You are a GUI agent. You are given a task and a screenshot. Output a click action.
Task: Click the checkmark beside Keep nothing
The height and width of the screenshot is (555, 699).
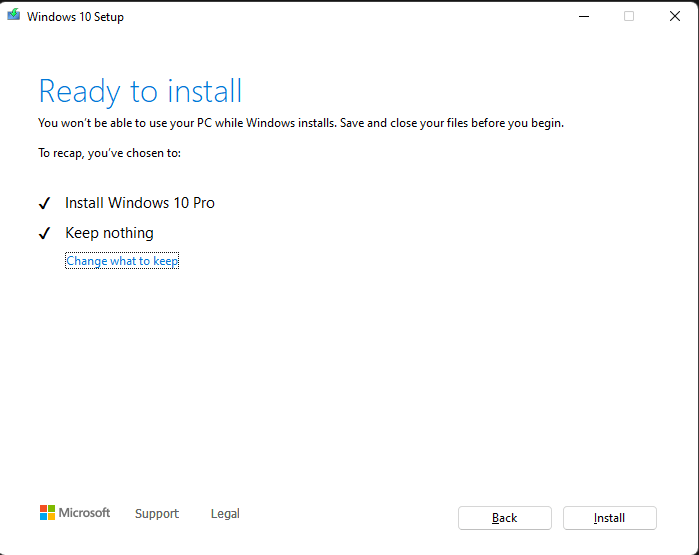point(45,233)
